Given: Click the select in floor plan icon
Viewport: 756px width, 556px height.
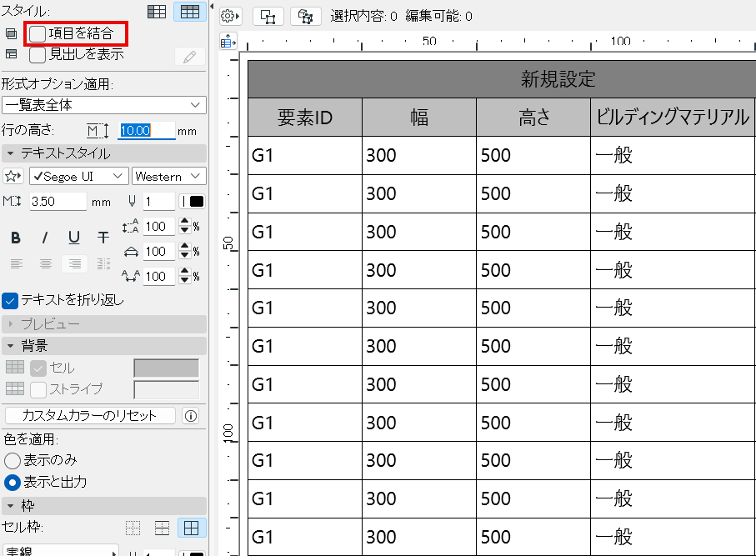Looking at the screenshot, I should tap(268, 17).
